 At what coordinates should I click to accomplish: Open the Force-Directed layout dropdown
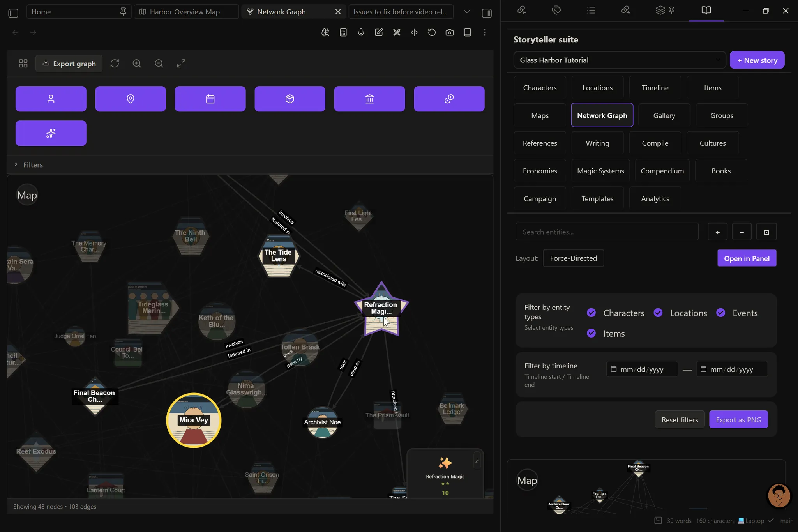(x=573, y=258)
